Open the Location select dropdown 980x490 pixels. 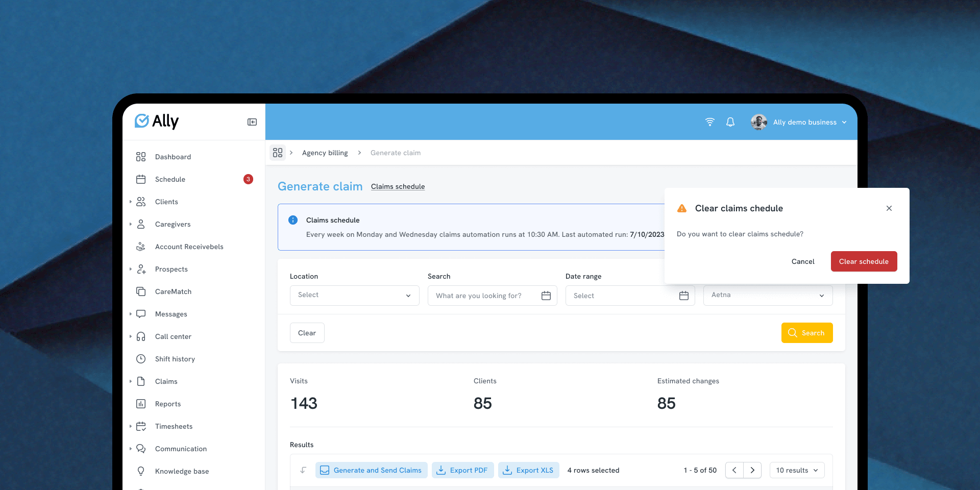coord(355,296)
